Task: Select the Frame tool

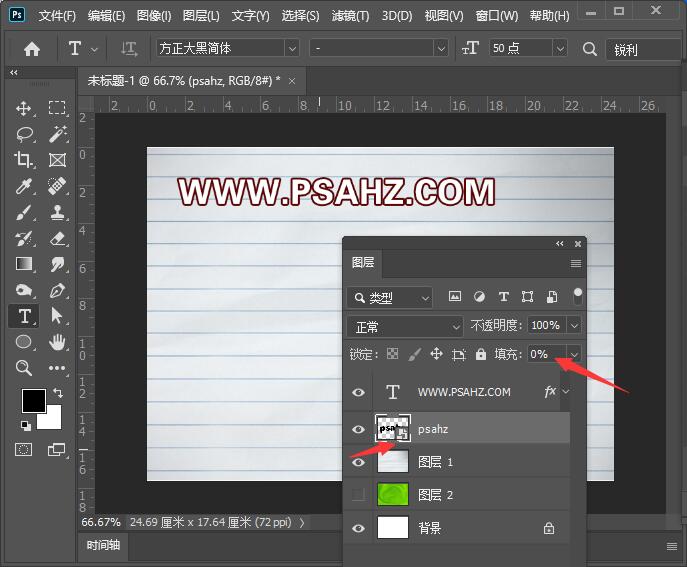Action: coord(57,160)
